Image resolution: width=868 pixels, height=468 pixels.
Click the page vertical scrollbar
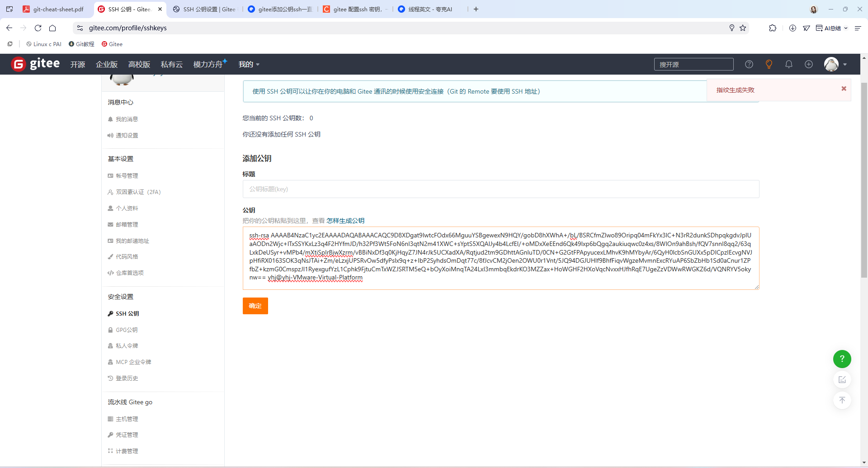pyautogui.click(x=864, y=181)
